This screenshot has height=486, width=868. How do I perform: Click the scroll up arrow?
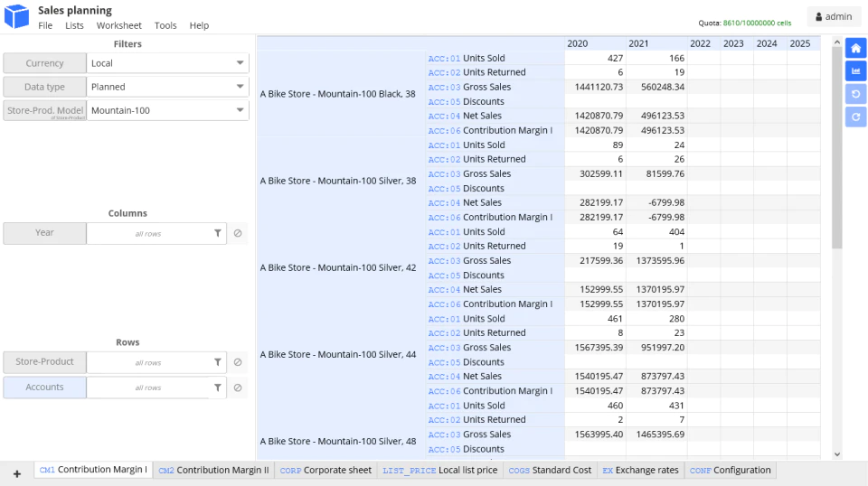(837, 42)
